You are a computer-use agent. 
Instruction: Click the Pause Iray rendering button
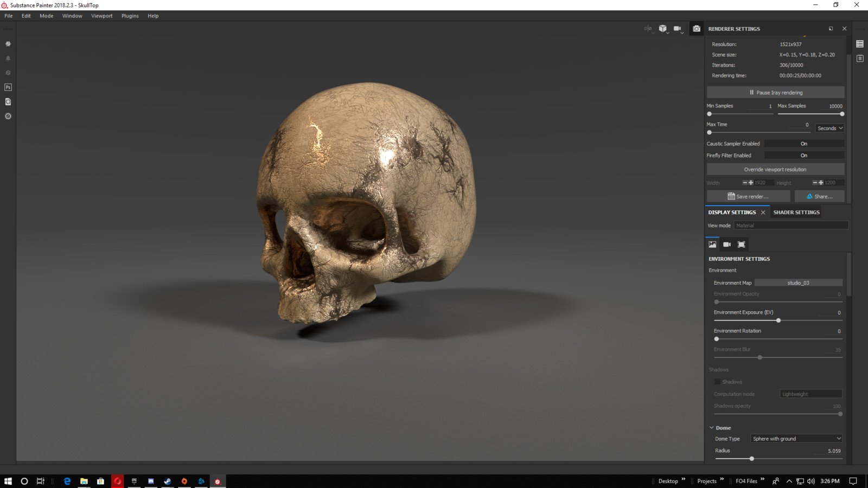pyautogui.click(x=775, y=93)
